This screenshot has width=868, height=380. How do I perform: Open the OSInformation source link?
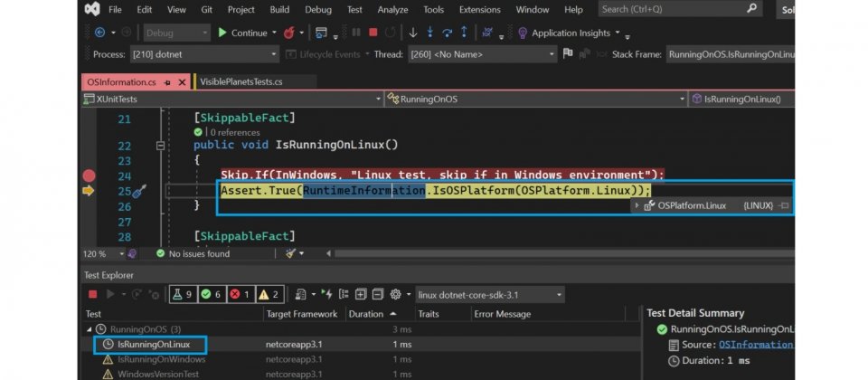tap(756, 345)
